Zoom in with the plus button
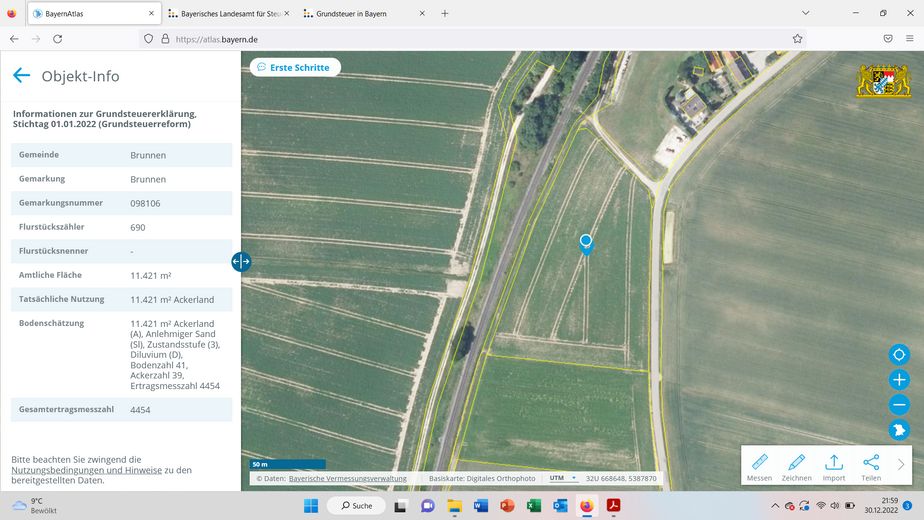This screenshot has width=924, height=520. click(899, 380)
